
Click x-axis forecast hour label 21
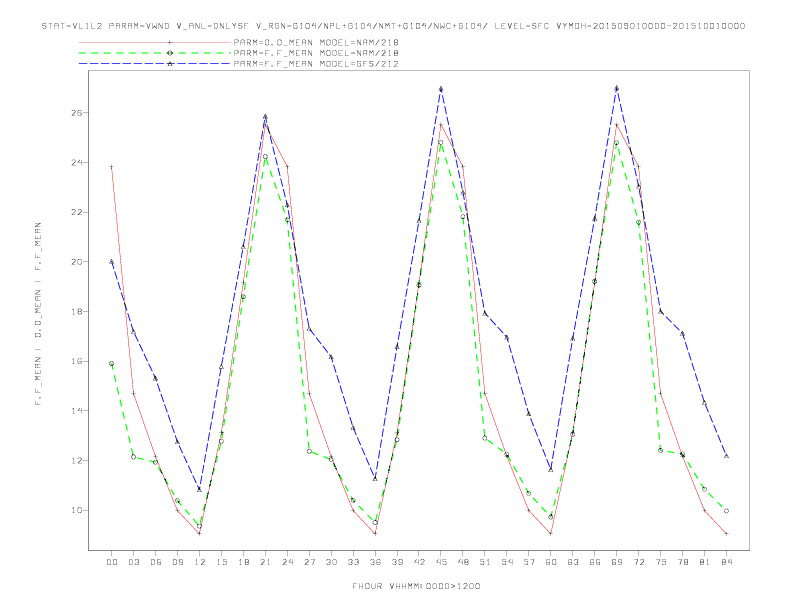pos(265,562)
